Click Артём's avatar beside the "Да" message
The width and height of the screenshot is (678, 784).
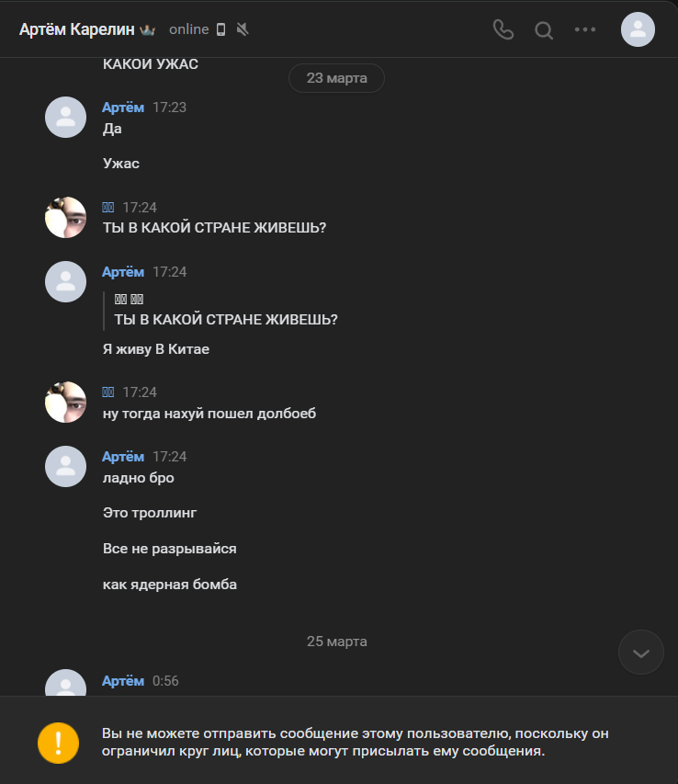click(x=66, y=117)
